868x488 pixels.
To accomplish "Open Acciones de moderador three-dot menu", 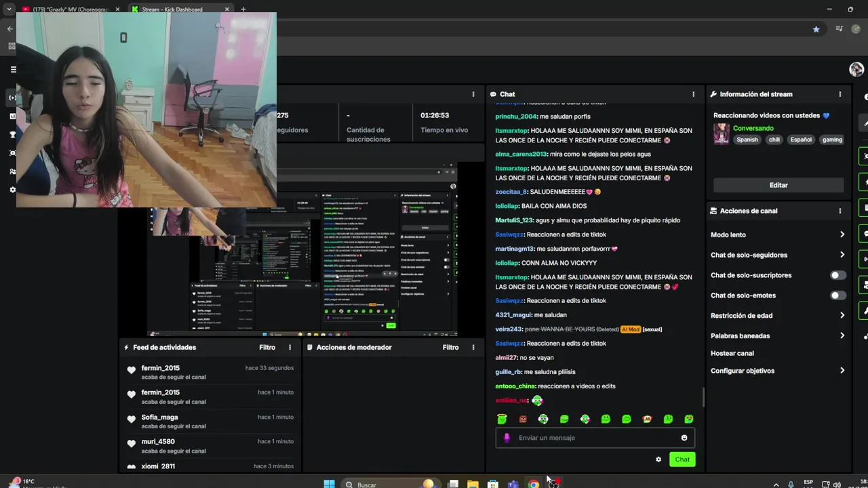I will 473,347.
